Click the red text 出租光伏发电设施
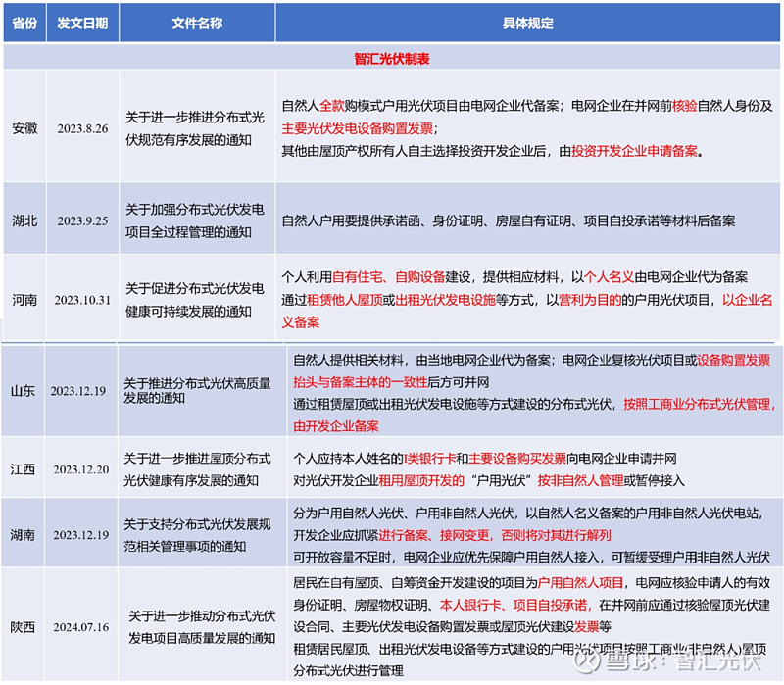This screenshot has width=784, height=685. (x=446, y=300)
